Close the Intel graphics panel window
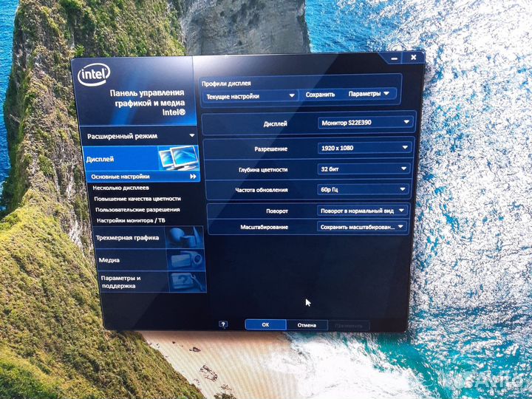532x399 pixels. coord(413,58)
